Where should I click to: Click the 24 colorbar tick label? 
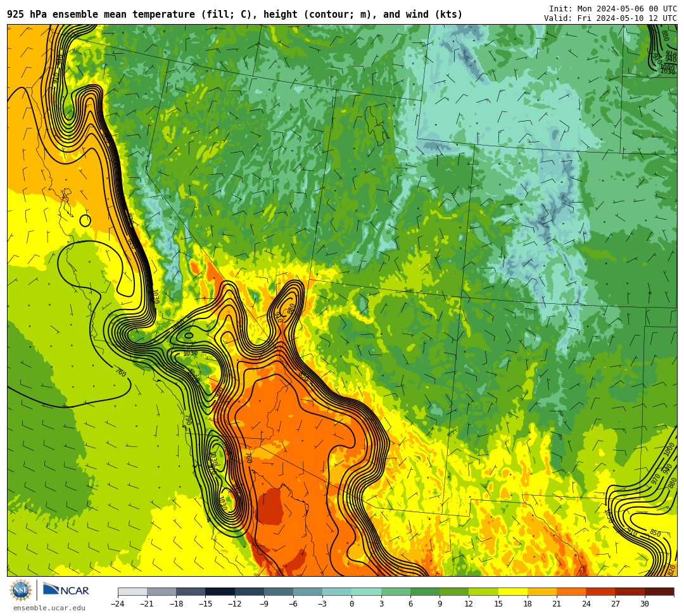586,604
